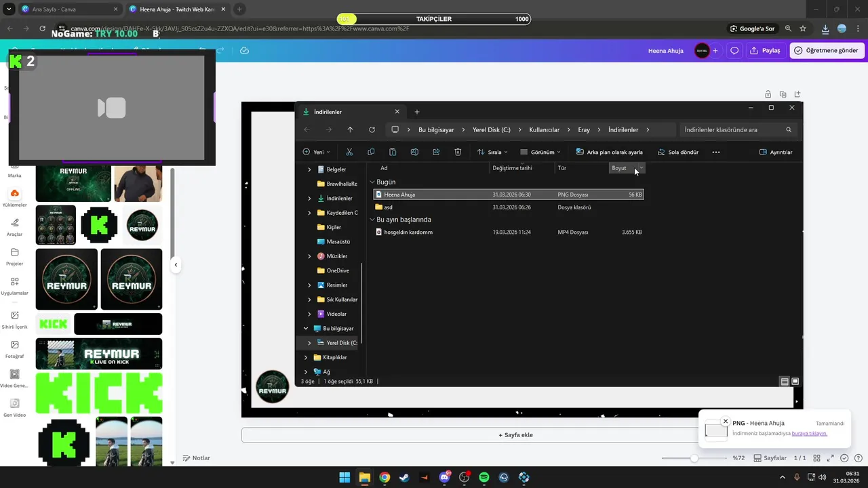This screenshot has width=868, height=488.
Task: Click the Canva zoom slider handle
Action: pos(694,458)
